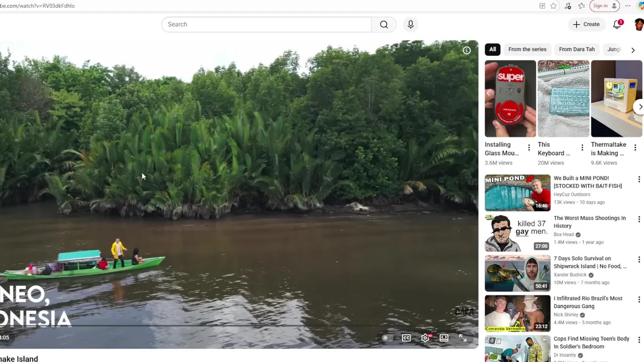Show next Shorts with the shelf arrow
Viewport: 644px width, 362px height.
click(x=640, y=107)
